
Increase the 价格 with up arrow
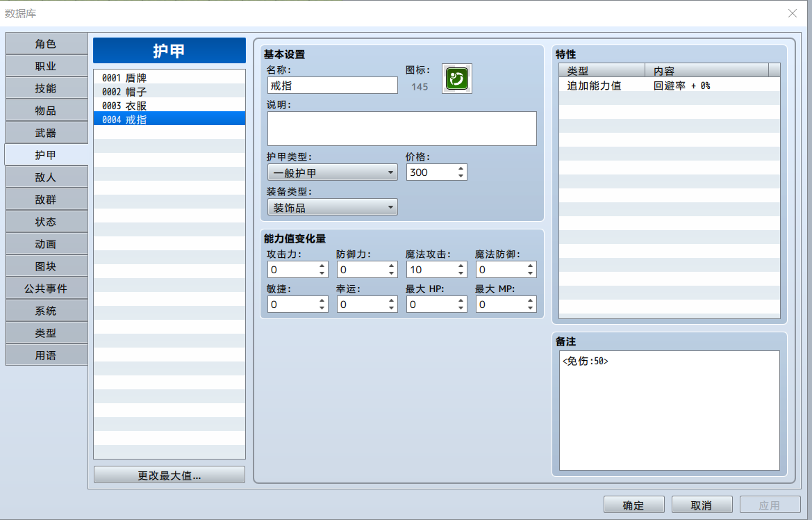(x=461, y=168)
